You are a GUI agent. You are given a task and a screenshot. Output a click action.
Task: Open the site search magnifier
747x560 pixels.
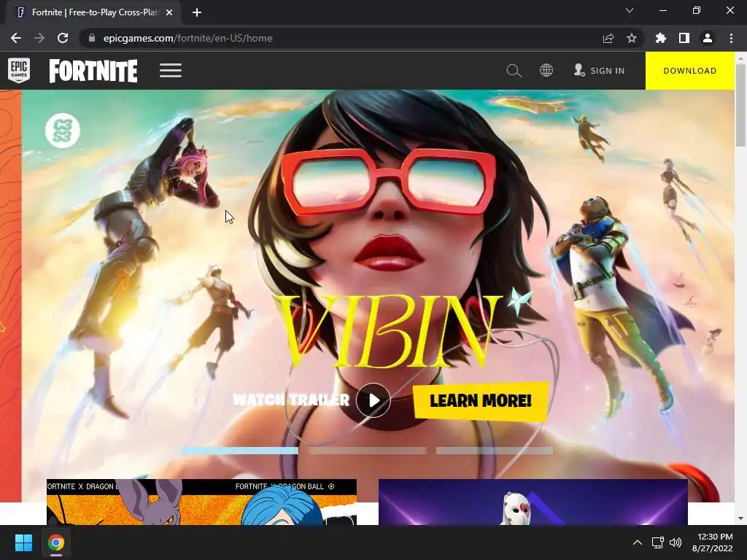coord(514,71)
